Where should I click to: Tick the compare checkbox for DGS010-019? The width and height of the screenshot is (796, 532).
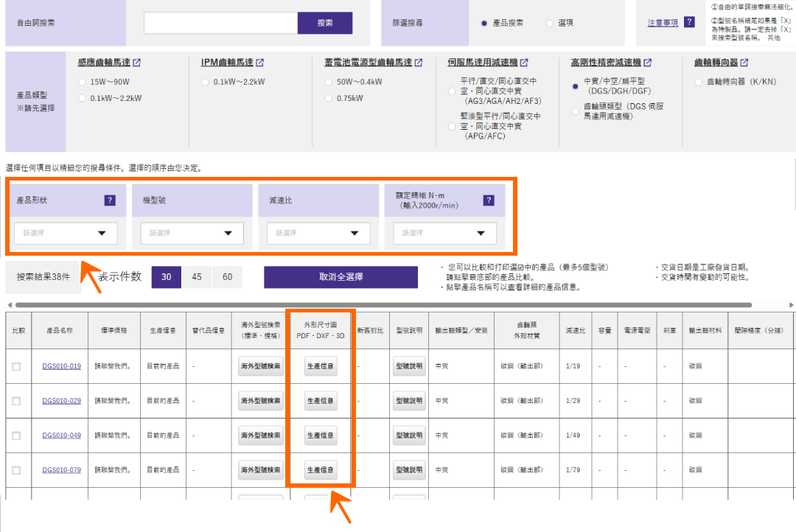[16, 366]
